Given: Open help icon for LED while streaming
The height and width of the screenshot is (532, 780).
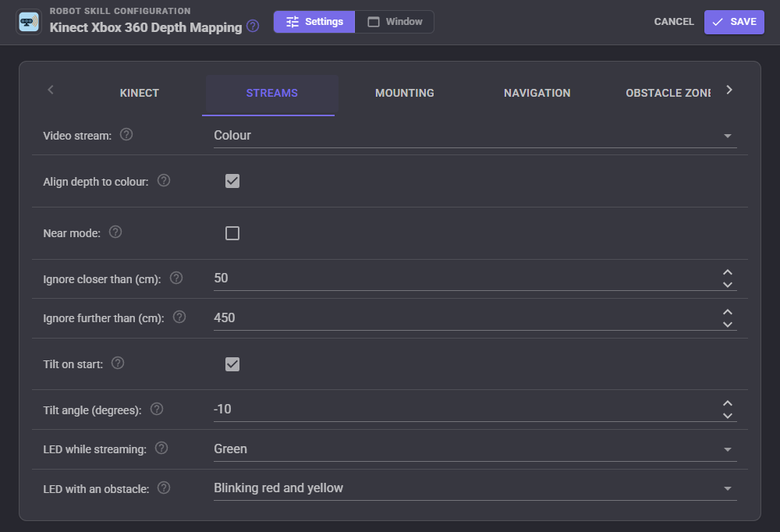Looking at the screenshot, I should (x=161, y=449).
